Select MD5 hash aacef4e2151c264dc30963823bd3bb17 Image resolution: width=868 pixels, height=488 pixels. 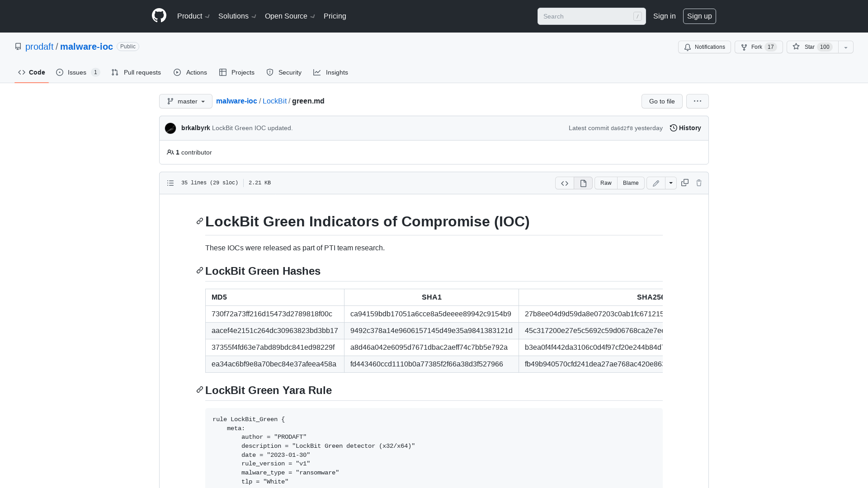275,330
